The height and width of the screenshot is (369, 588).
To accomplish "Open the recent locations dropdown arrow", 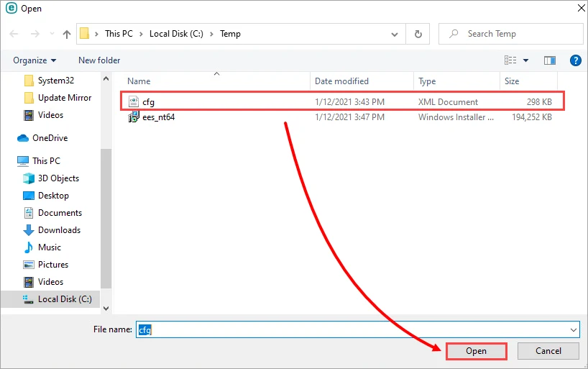I will 52,34.
